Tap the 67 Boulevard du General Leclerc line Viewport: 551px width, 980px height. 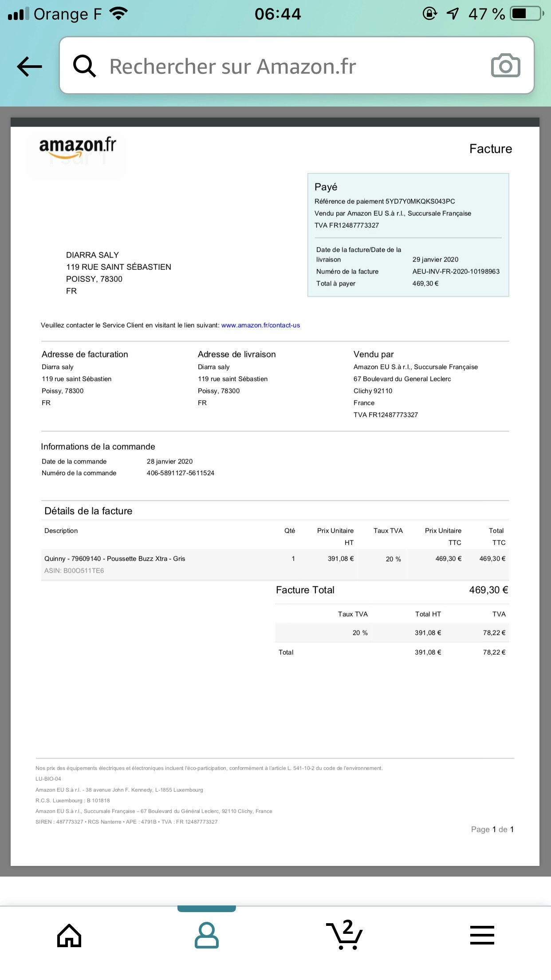(402, 379)
